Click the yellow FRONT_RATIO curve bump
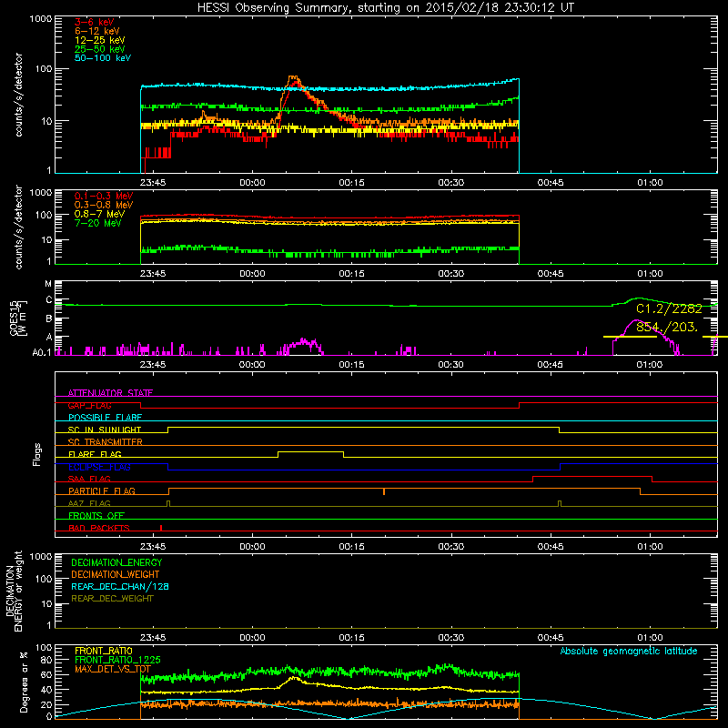This screenshot has height=728, width=728. tap(293, 679)
